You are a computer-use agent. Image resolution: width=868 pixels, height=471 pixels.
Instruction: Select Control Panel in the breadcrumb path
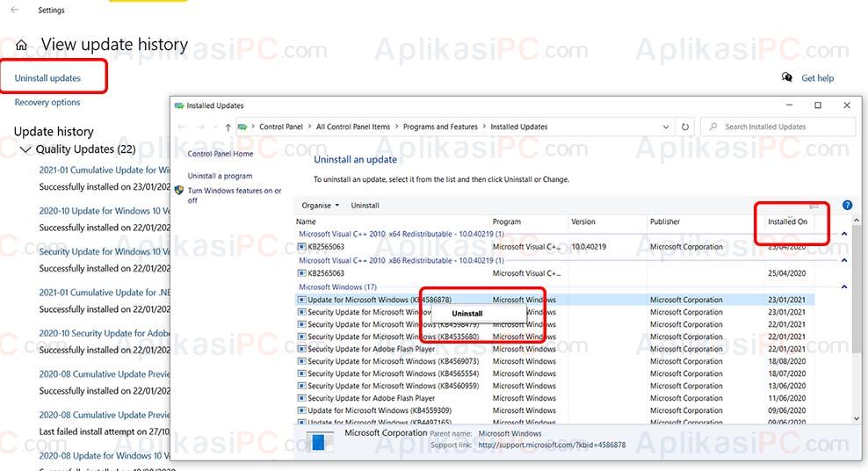pos(280,127)
